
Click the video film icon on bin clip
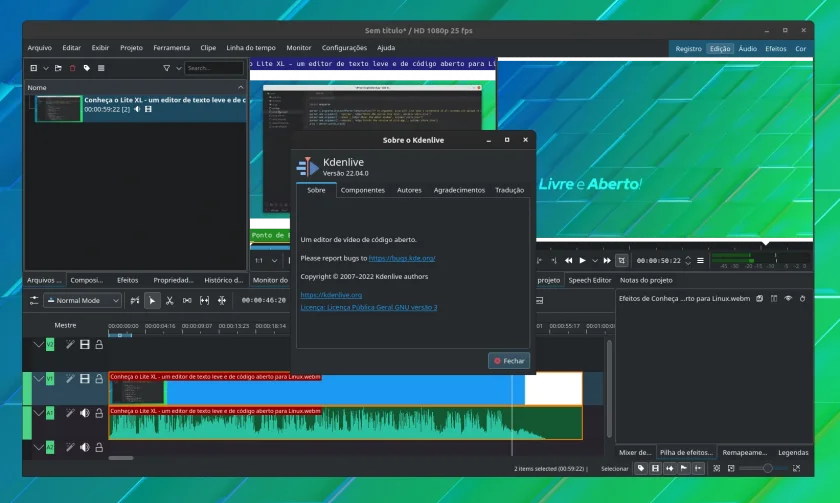(148, 109)
